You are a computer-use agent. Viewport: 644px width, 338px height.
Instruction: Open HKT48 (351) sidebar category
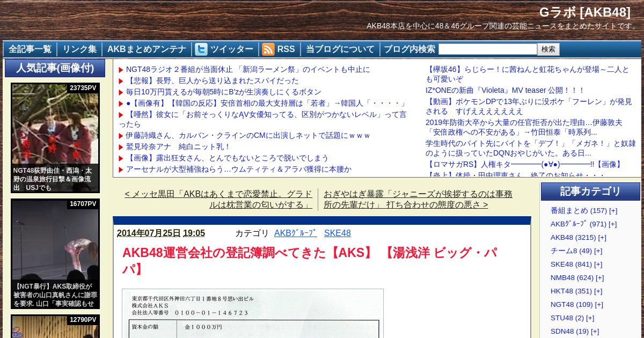click(571, 291)
